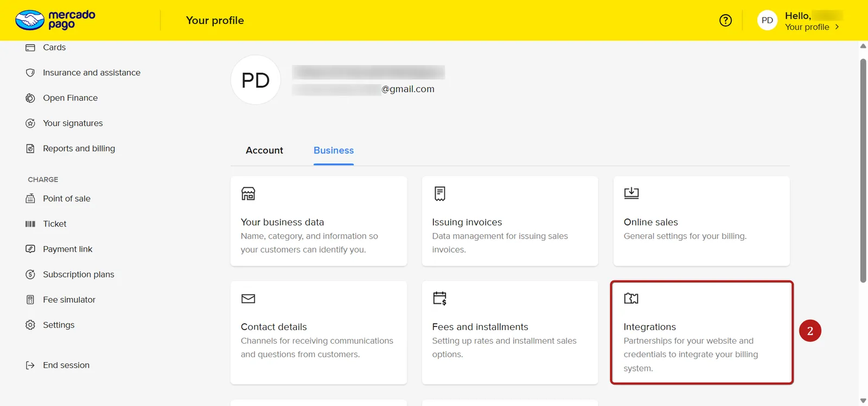The width and height of the screenshot is (868, 406).
Task: Click the page vertical scrollbar thumb
Action: tap(863, 170)
